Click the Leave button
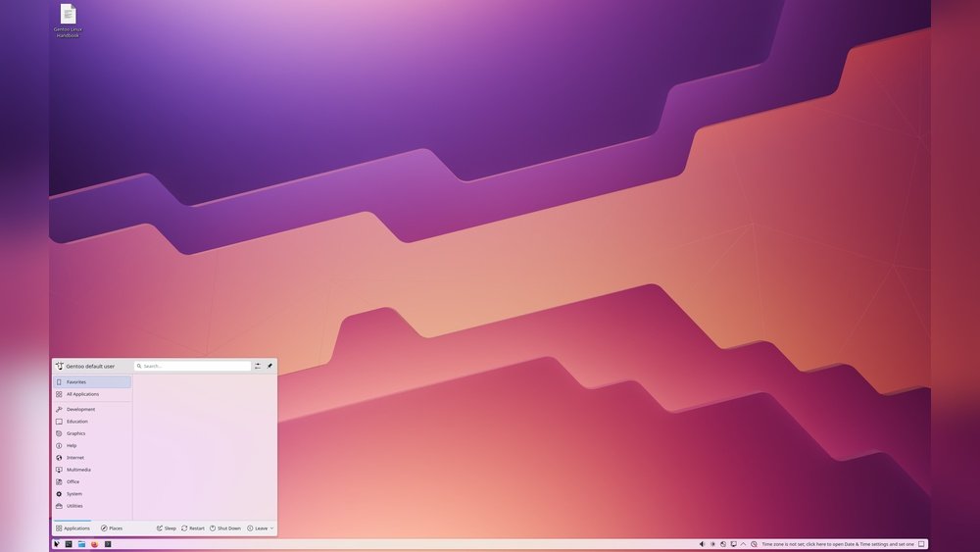Image resolution: width=980 pixels, height=552 pixels. [x=258, y=528]
